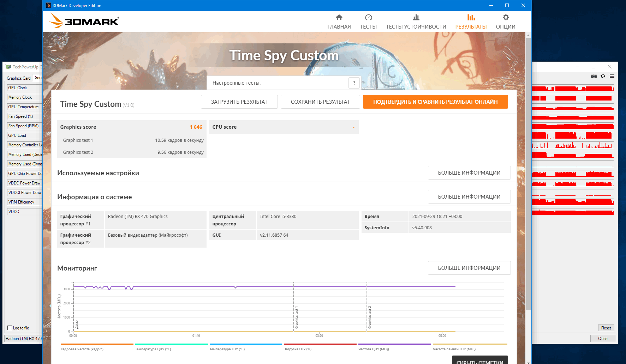Click GUI version v2.11.6857 64
The height and width of the screenshot is (364, 626).
pos(274,235)
